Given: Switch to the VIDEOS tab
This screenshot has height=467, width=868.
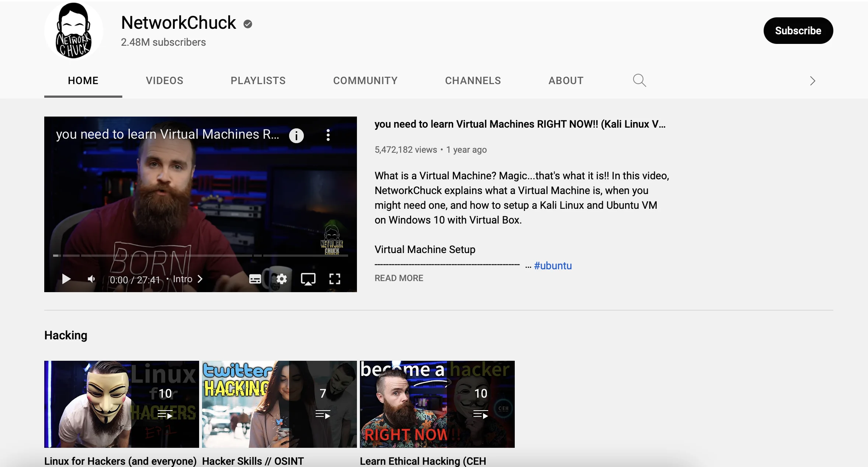Looking at the screenshot, I should (164, 80).
